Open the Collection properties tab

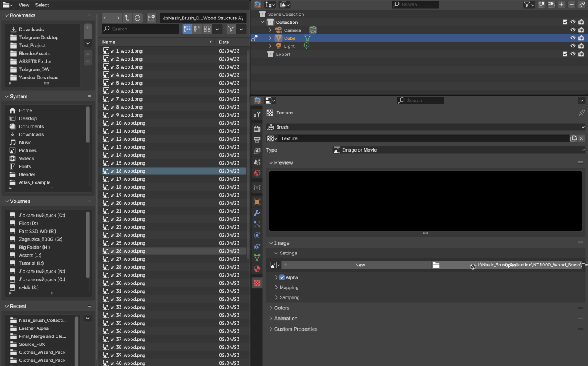(257, 188)
